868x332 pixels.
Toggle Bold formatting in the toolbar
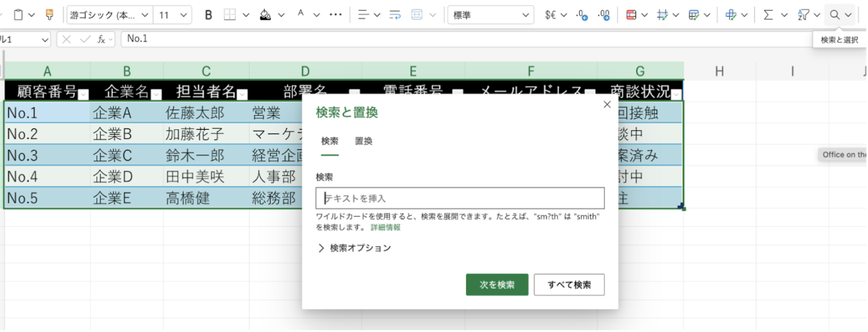coord(209,15)
